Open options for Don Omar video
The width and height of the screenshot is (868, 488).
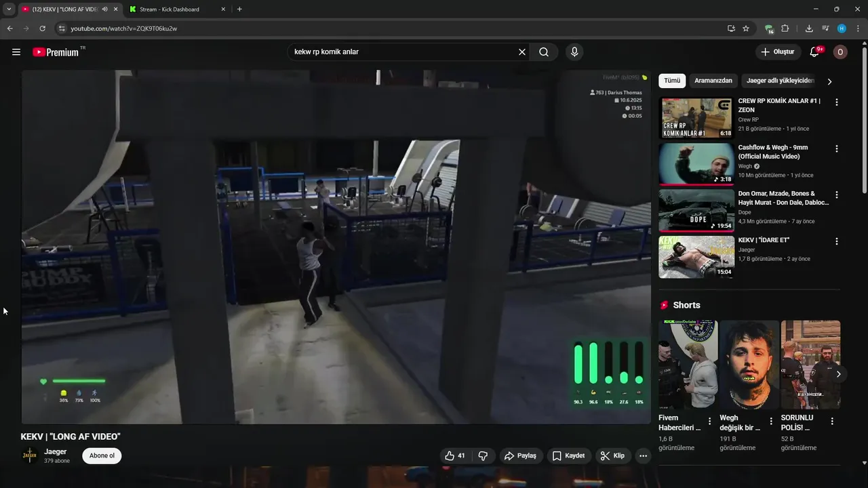coord(837,195)
